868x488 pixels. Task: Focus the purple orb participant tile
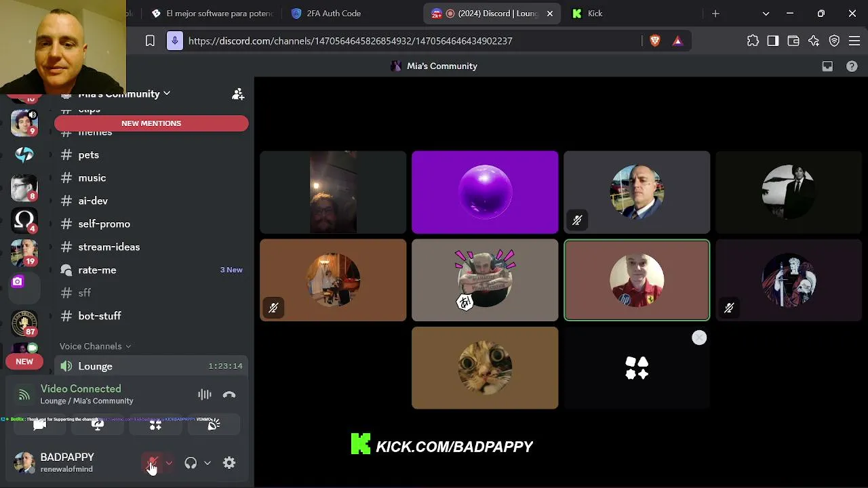point(485,192)
